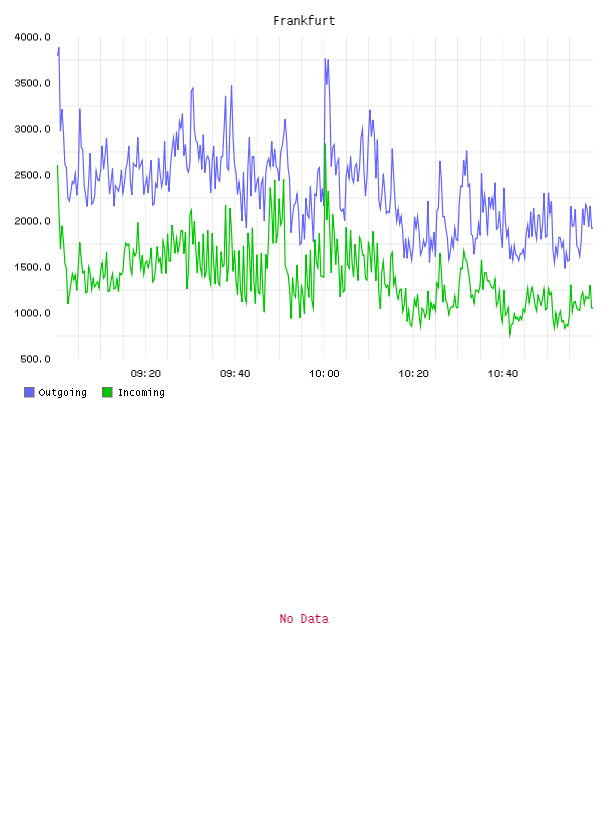This screenshot has height=816, width=608.
Task: Click the 500.0 y-axis value
Action: tap(35, 359)
